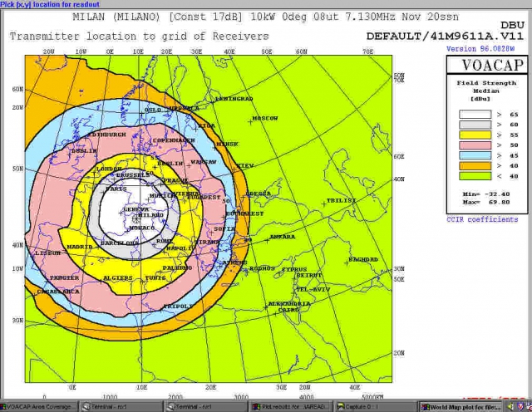
Task: Click the light blue > 45 dBu legend swatch
Action: pyautogui.click(x=475, y=155)
